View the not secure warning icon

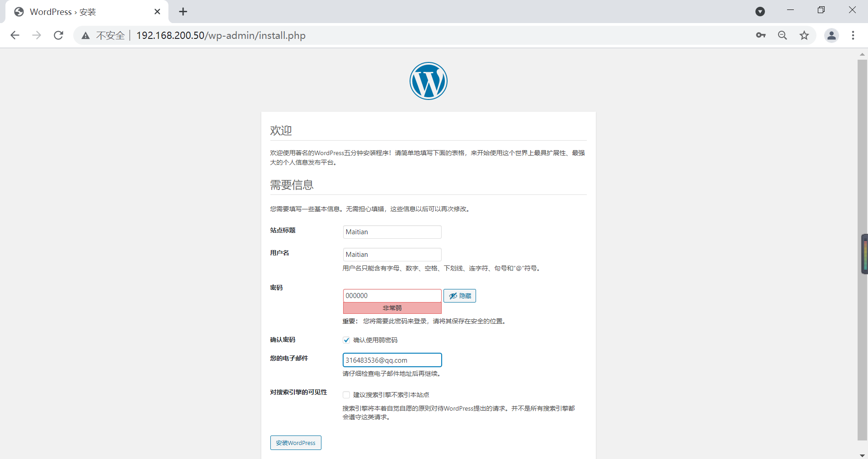85,35
